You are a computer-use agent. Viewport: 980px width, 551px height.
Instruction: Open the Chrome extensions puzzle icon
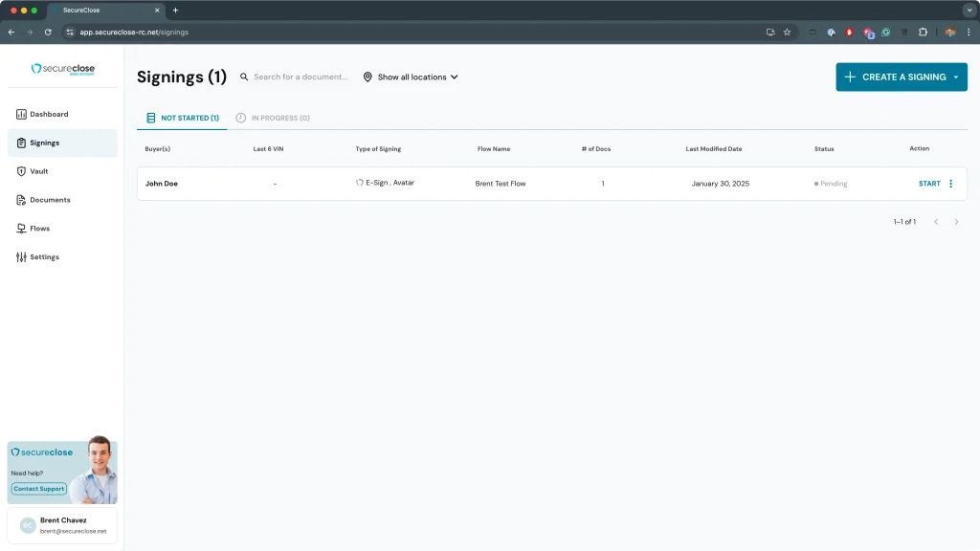[923, 32]
